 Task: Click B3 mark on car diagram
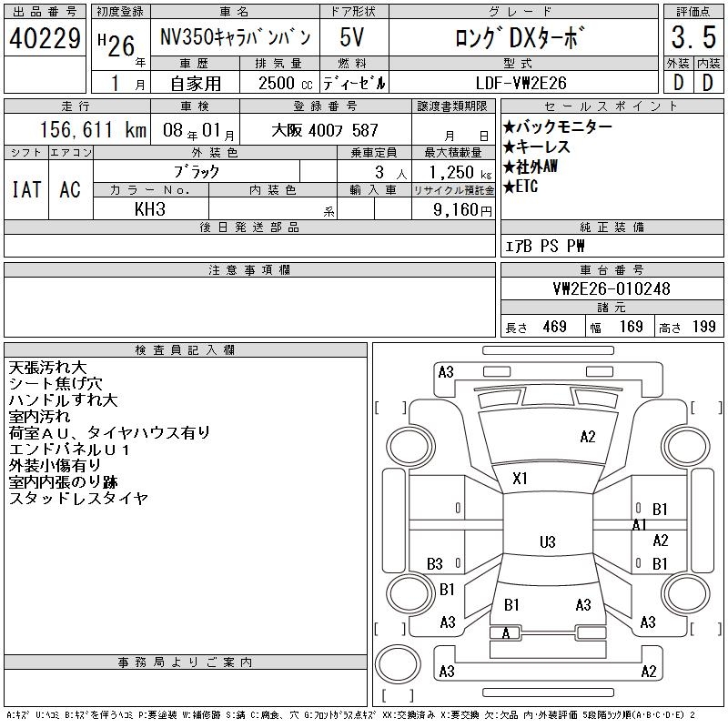pos(435,564)
